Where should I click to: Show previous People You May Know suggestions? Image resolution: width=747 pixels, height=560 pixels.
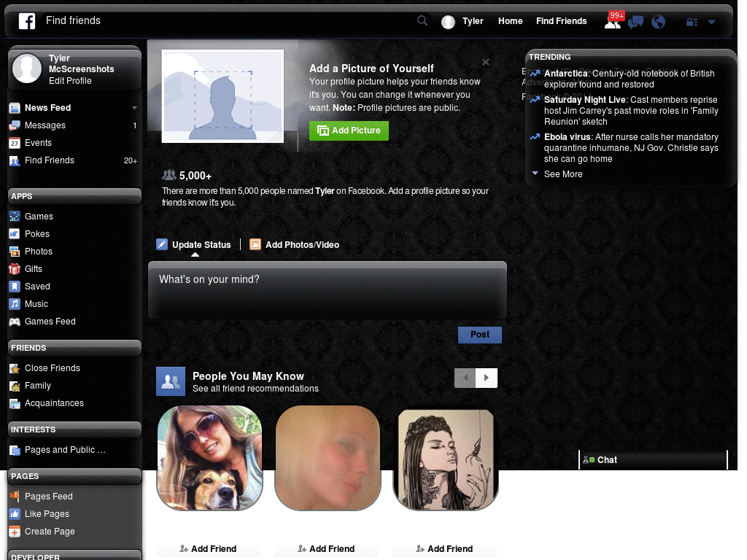465,378
